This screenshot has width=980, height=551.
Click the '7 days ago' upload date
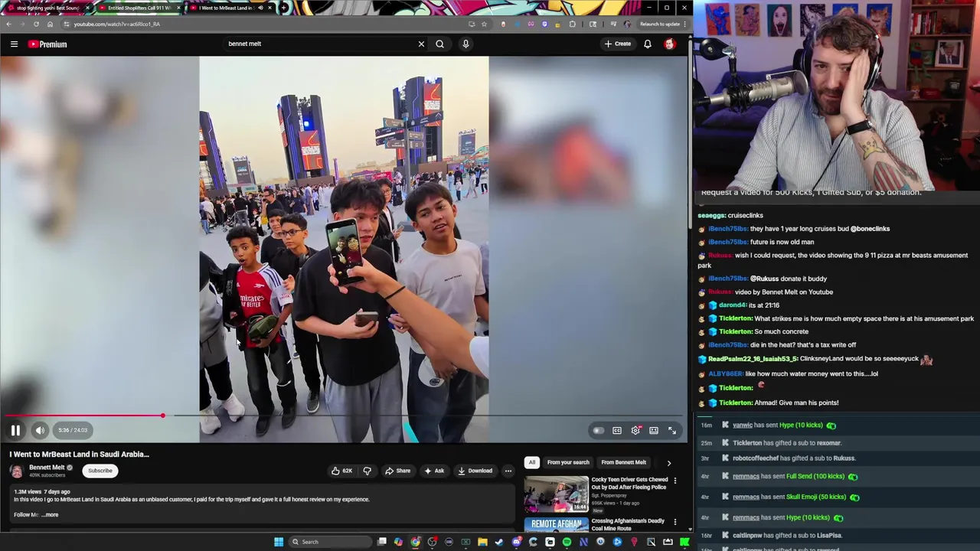(x=57, y=491)
